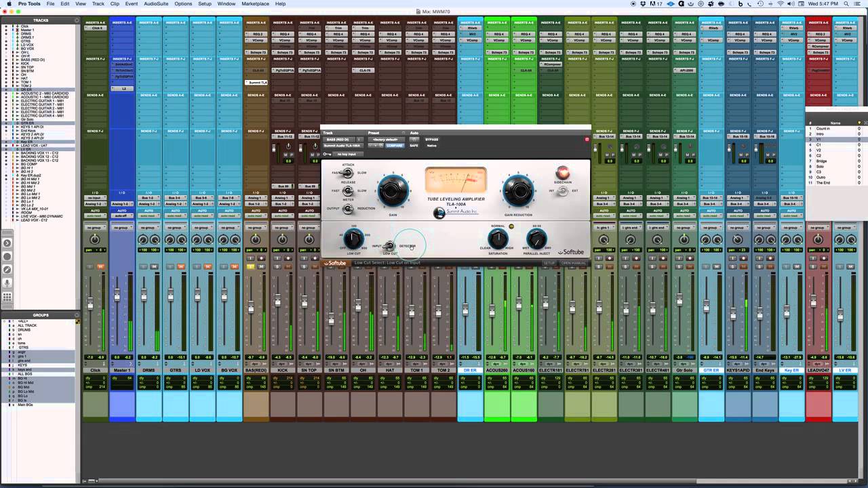Mute the DRMS track
This screenshot has width=868, height=488.
tap(154, 266)
